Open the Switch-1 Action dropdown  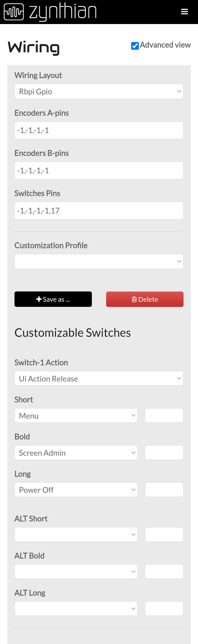(99, 378)
